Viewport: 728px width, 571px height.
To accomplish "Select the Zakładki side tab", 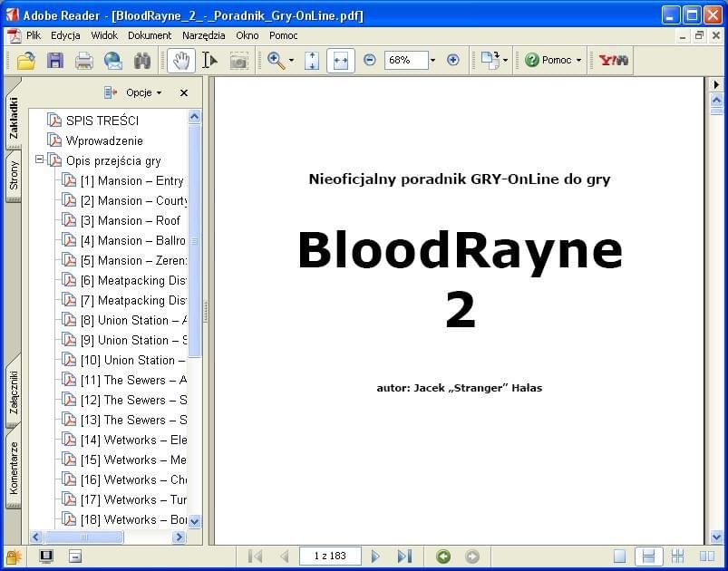I will [14, 117].
